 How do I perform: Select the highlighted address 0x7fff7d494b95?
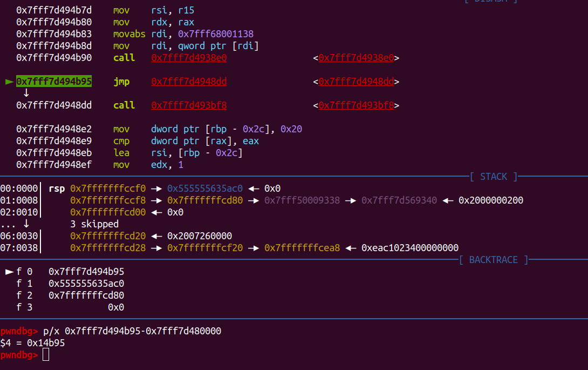54,82
